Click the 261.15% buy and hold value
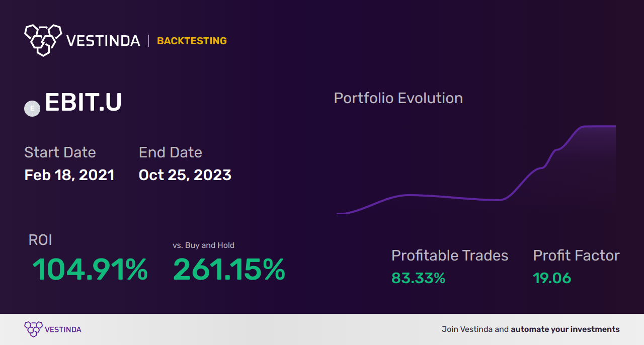The image size is (644, 345). pyautogui.click(x=229, y=270)
